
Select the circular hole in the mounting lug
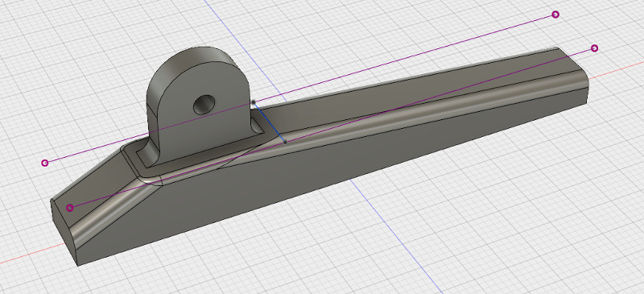[x=204, y=105]
